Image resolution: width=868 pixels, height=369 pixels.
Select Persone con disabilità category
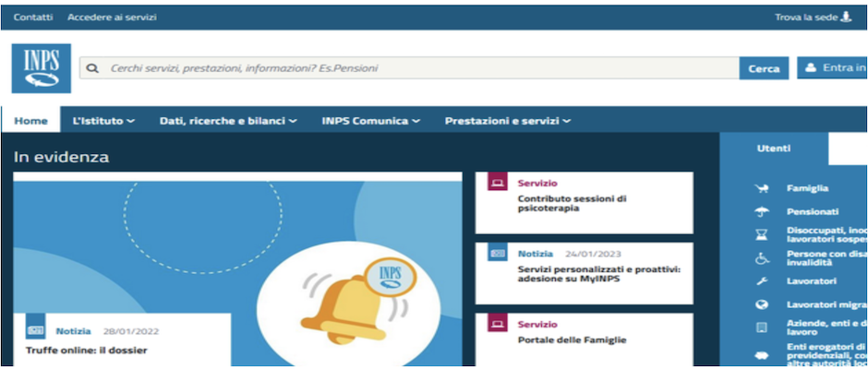(827, 257)
